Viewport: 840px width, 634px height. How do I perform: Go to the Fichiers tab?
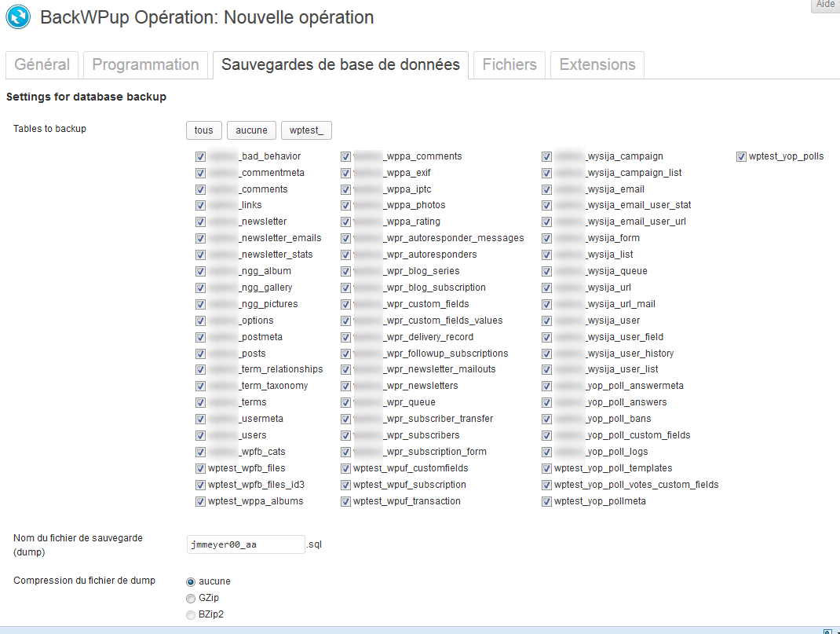coord(509,65)
